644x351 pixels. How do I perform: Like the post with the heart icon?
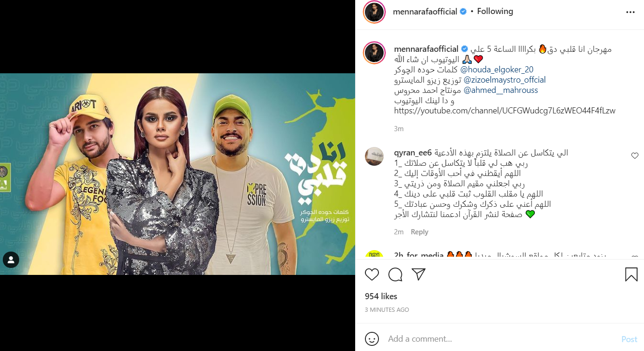372,274
